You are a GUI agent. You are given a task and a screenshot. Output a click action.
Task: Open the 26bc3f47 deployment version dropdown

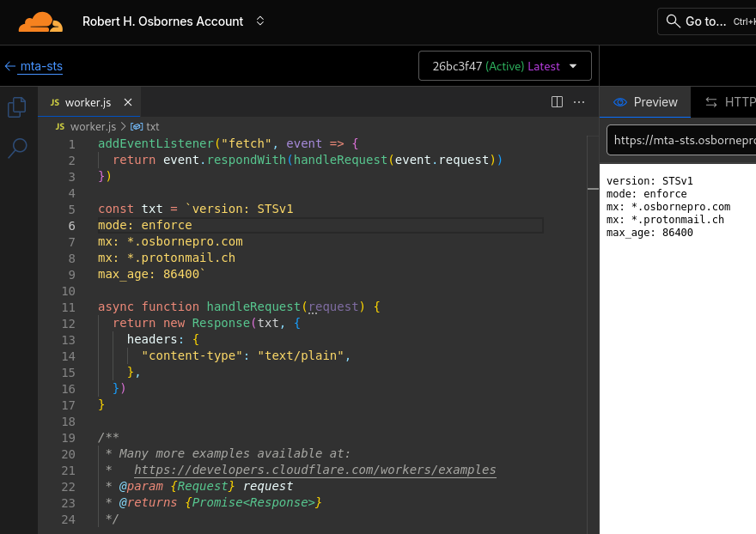(504, 65)
